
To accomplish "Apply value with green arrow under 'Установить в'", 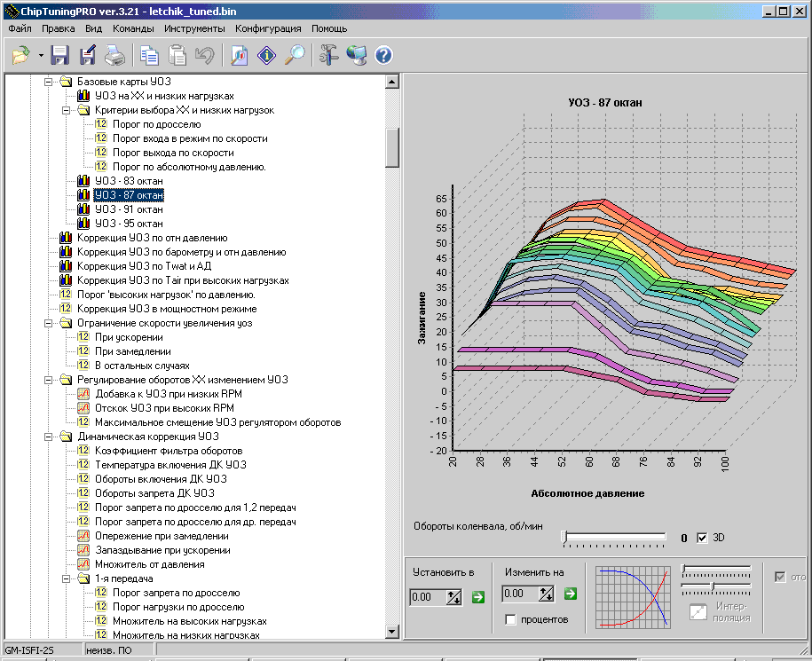I will [478, 596].
